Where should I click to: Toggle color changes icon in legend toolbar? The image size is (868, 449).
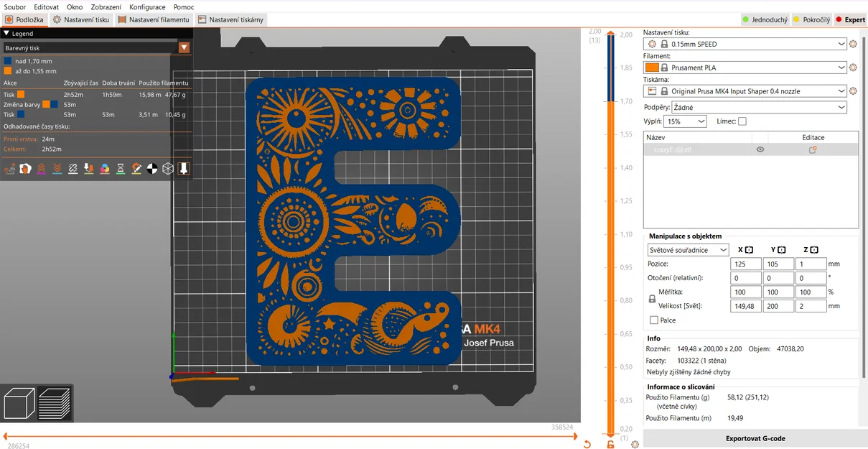click(105, 169)
